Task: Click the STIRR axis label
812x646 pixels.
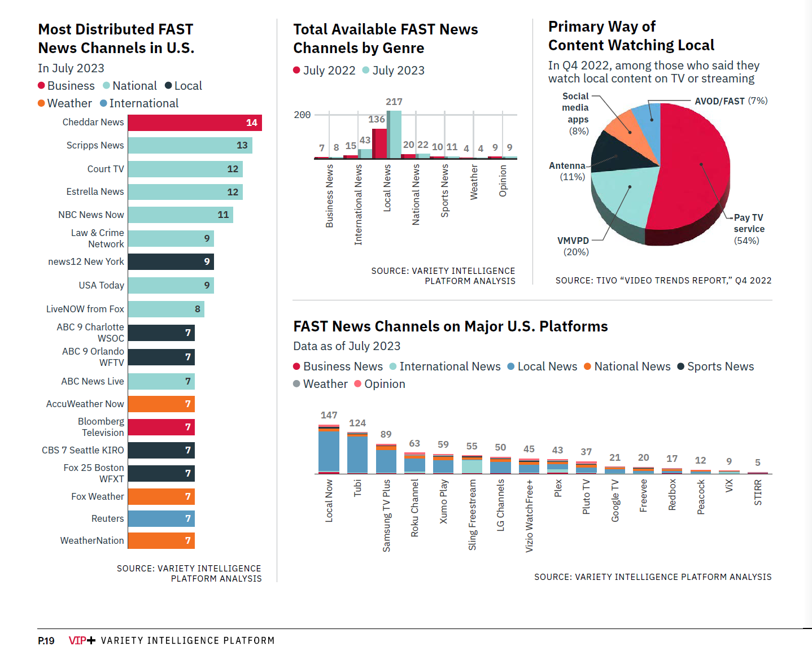Action: pyautogui.click(x=758, y=492)
